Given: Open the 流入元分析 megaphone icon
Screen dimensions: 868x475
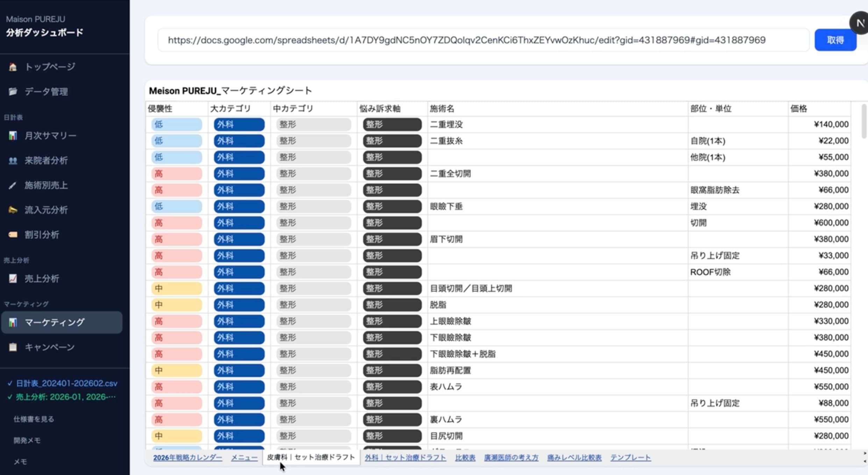Looking at the screenshot, I should (13, 210).
